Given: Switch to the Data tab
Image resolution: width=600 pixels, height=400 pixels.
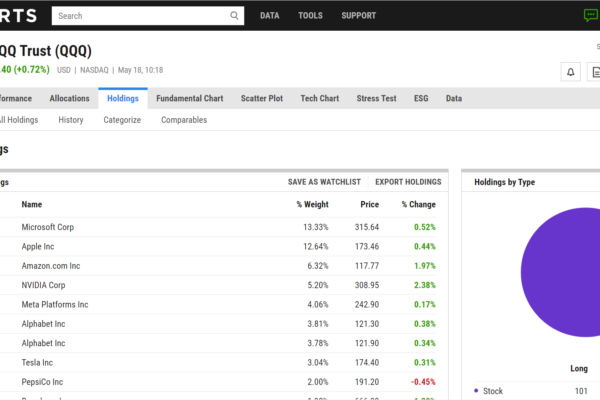Looking at the screenshot, I should coord(454,98).
